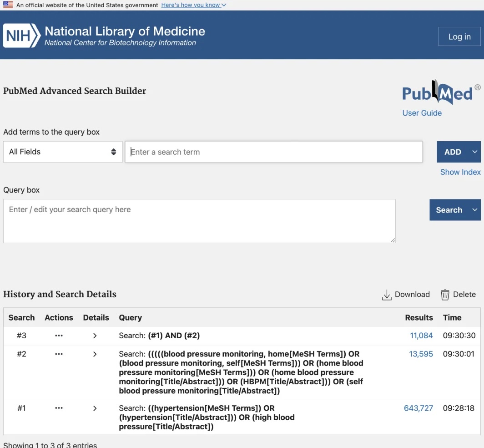Open results count 13,595
Viewport: 484px width, 448px height.
[x=421, y=354]
